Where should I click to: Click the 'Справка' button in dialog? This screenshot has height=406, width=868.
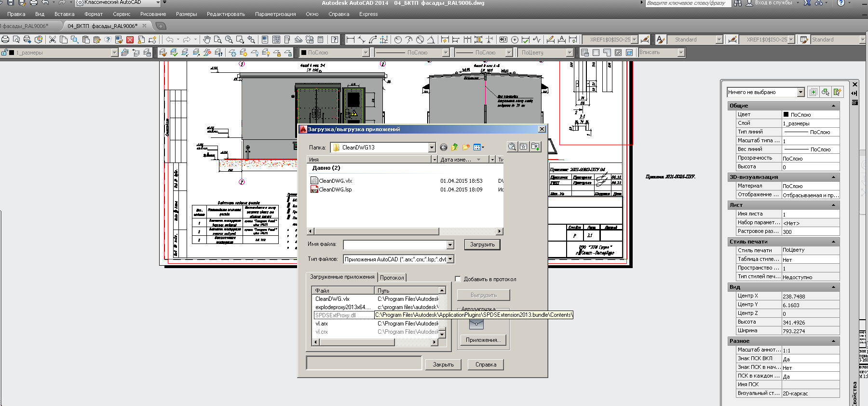pyautogui.click(x=486, y=365)
